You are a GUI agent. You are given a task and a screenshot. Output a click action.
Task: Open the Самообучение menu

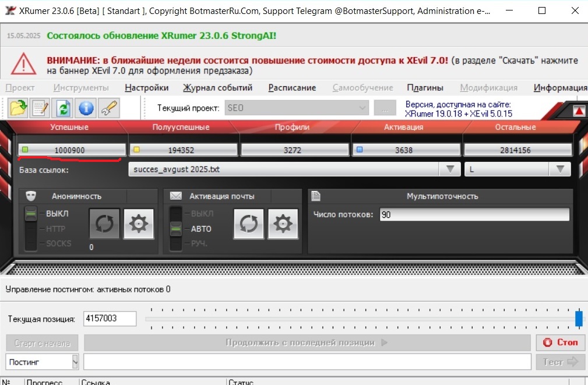pyautogui.click(x=362, y=88)
